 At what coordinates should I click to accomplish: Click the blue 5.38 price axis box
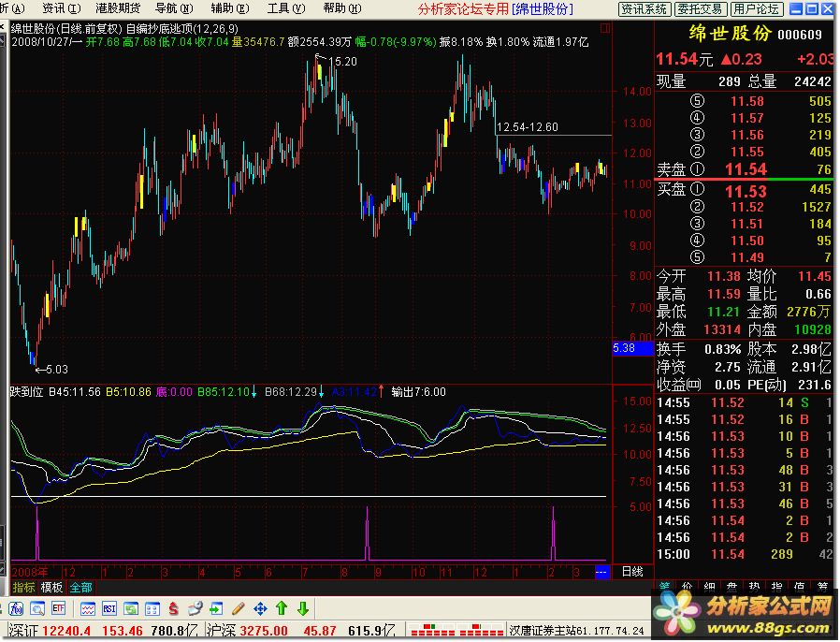tap(632, 348)
